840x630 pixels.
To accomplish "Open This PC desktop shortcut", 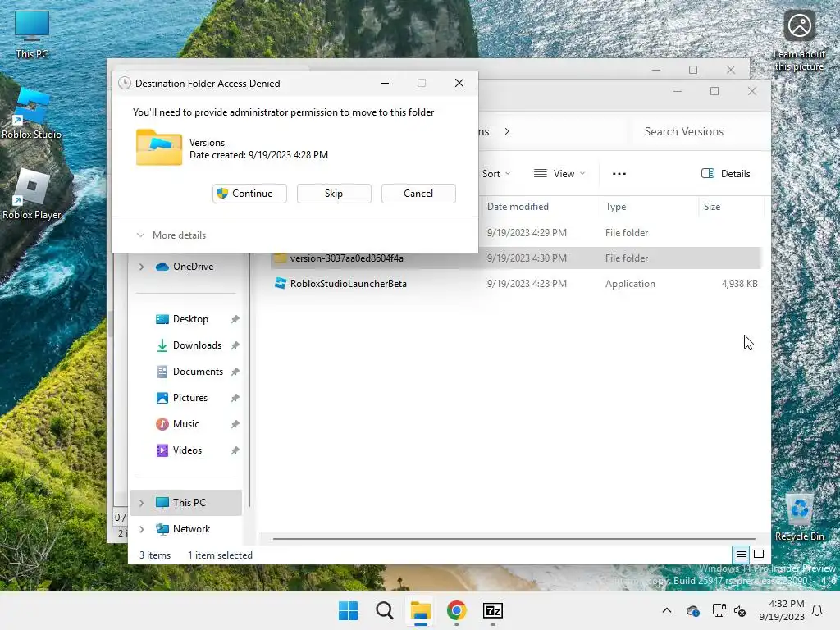I will (x=32, y=34).
